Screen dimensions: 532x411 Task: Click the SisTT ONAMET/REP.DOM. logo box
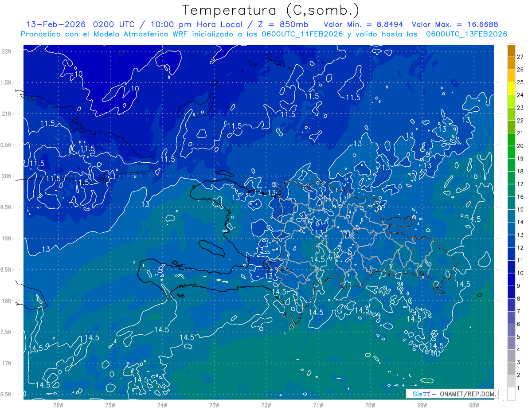click(x=452, y=394)
